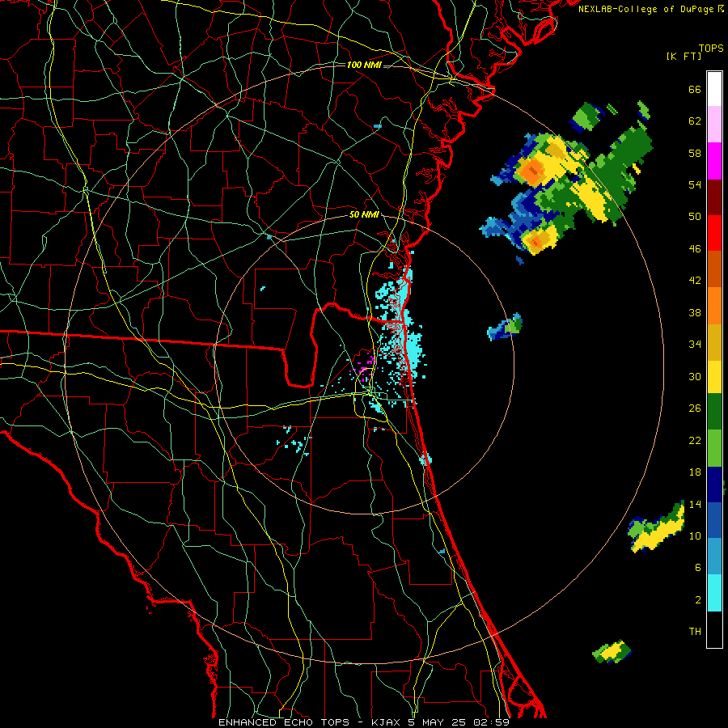Select the white 66 kft legend swatch

(714, 89)
